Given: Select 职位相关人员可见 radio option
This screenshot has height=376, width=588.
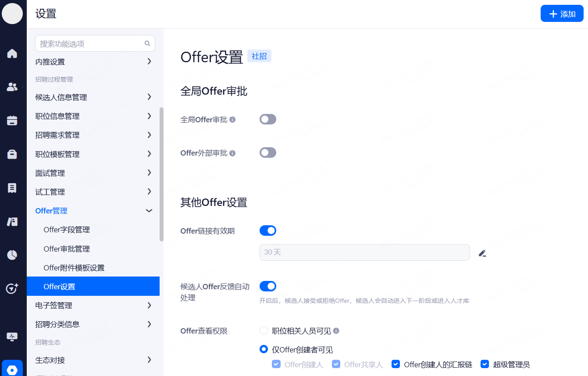Looking at the screenshot, I should 264,330.
